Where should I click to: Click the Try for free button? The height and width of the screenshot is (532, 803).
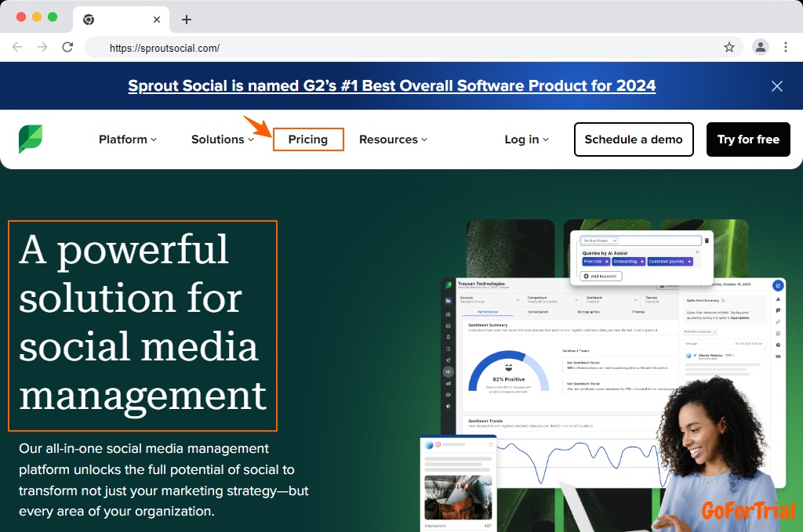point(748,139)
